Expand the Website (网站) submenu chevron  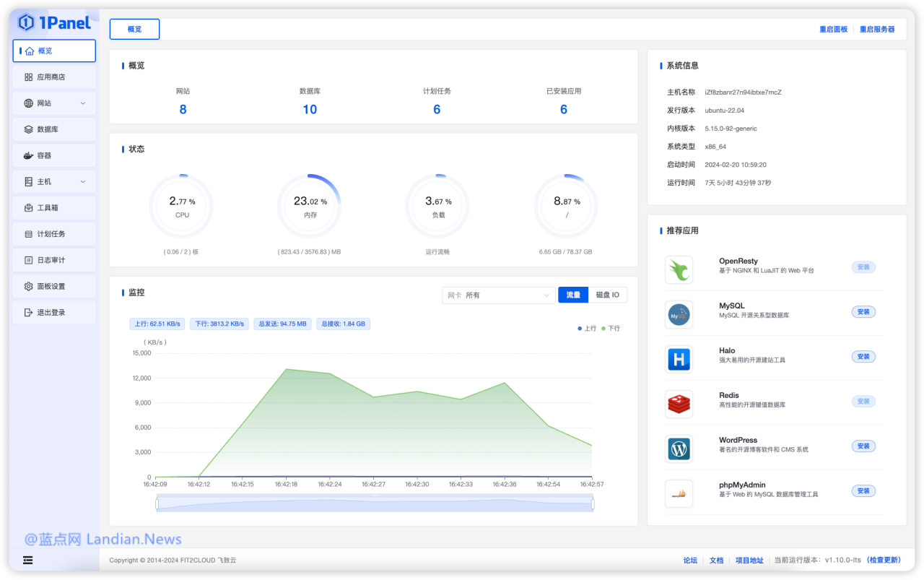(x=83, y=103)
